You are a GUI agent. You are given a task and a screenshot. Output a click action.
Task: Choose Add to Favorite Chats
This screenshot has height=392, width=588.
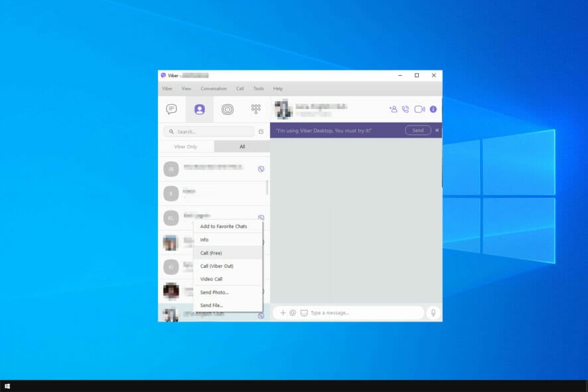pyautogui.click(x=228, y=227)
